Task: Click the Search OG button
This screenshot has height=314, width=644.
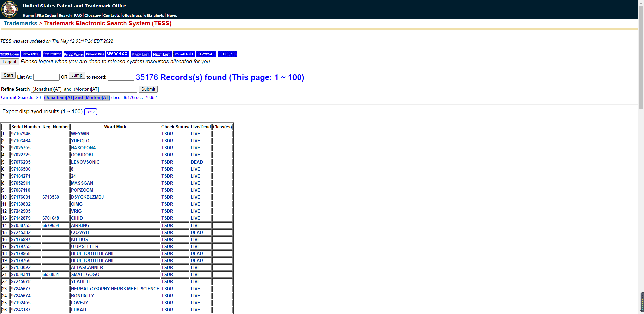Action: coord(117,54)
